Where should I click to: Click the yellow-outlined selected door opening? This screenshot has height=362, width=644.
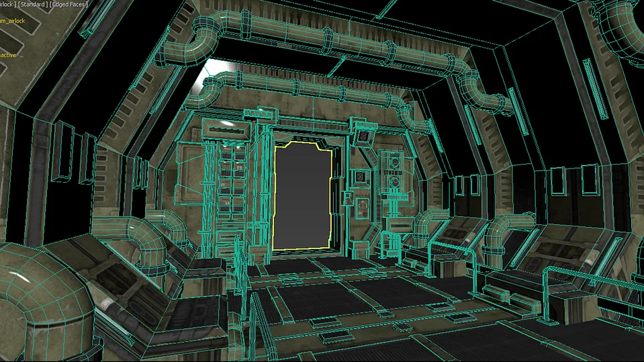(x=303, y=195)
